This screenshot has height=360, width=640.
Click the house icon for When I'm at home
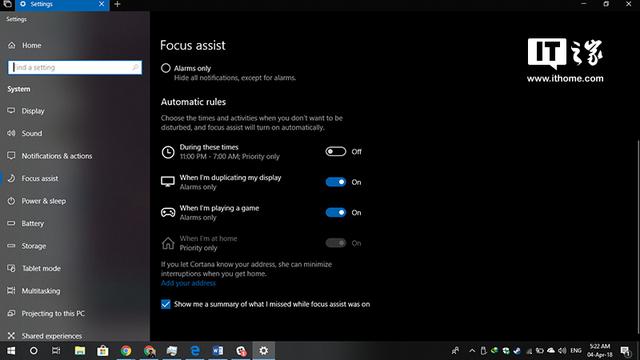pyautogui.click(x=168, y=243)
